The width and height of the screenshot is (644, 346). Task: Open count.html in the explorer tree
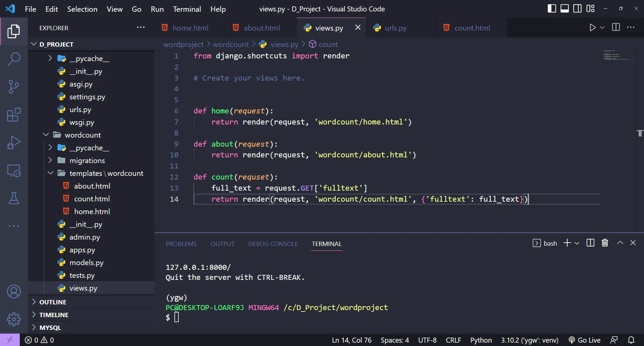point(92,199)
